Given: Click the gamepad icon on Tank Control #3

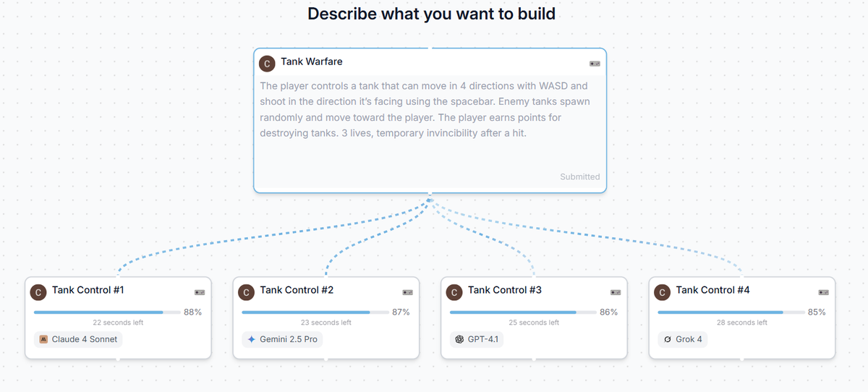Looking at the screenshot, I should (616, 292).
